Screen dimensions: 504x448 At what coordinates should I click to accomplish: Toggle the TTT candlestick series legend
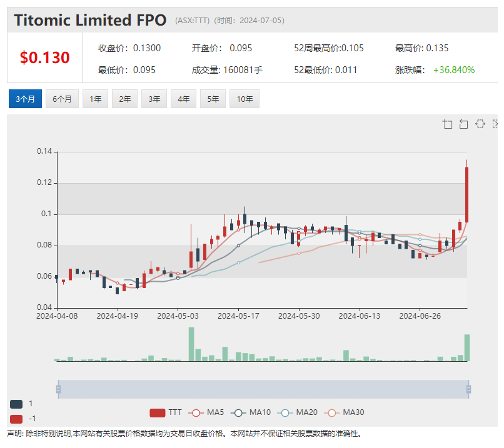166,412
